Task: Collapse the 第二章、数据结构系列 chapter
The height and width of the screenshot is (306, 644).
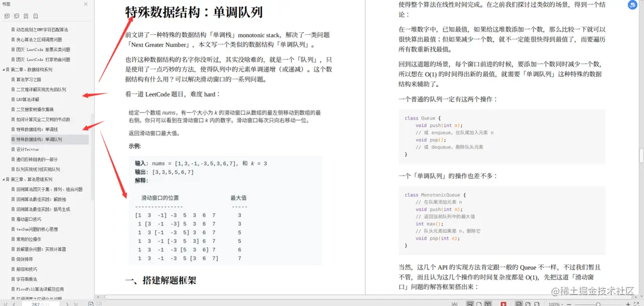Action: click(x=4, y=70)
